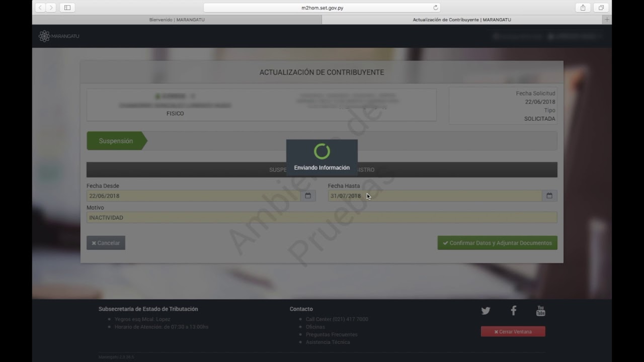The image size is (644, 362).
Task: Select the Actualización de Contribuyente tab
Action: point(461,20)
